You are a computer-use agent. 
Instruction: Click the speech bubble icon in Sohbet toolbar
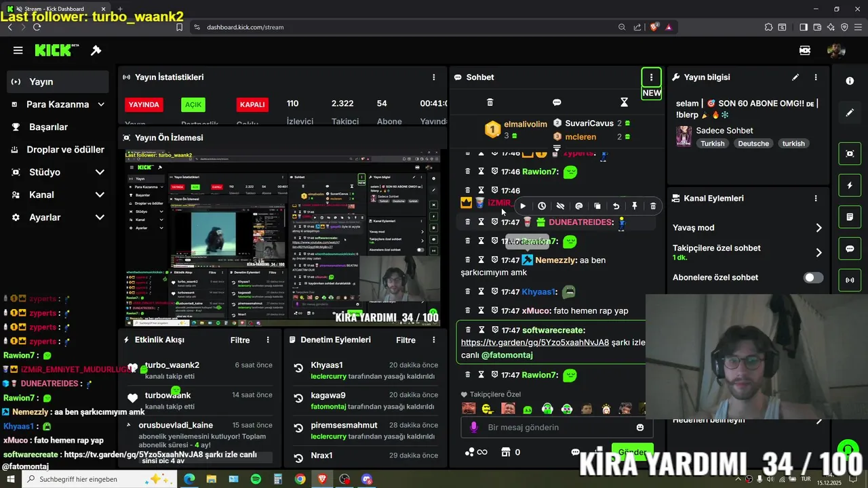pos(557,102)
